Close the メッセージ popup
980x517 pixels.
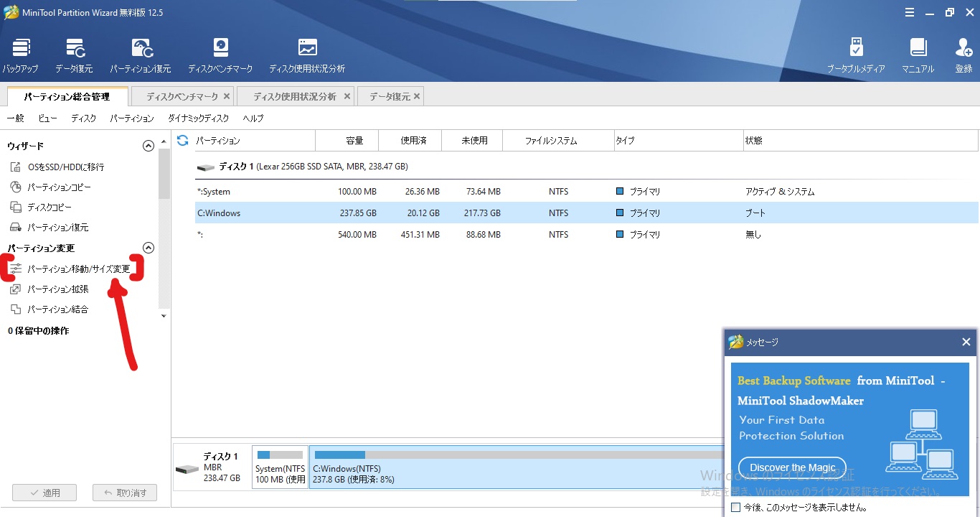pos(966,342)
